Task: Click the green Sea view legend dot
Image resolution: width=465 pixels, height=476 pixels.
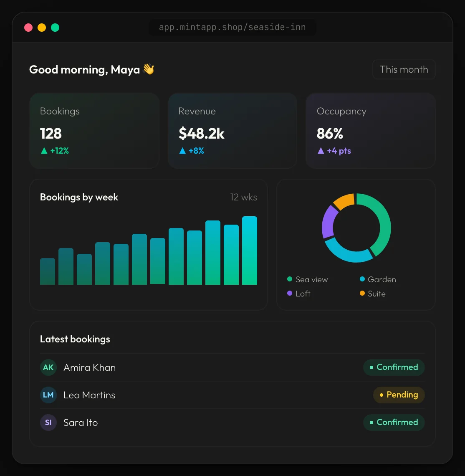Action: coord(290,279)
